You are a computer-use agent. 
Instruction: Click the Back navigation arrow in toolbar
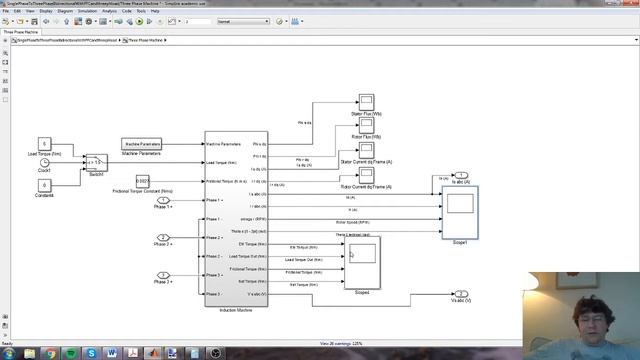point(46,21)
